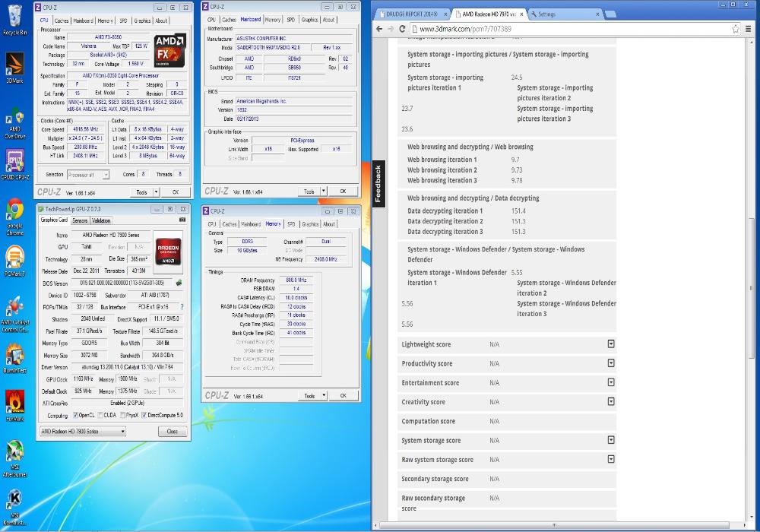Open Graphics tab in CPU-Z Memory window
This screenshot has width=760, height=532.
click(310, 224)
